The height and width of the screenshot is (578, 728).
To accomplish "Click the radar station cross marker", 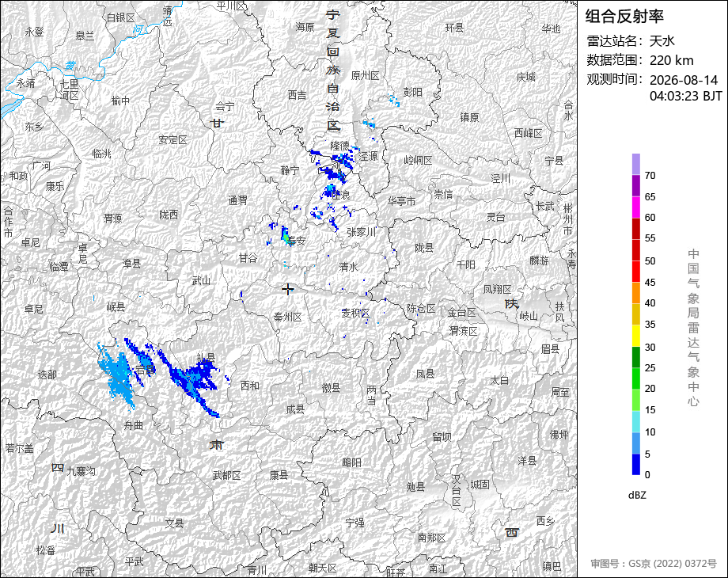I will (x=288, y=289).
